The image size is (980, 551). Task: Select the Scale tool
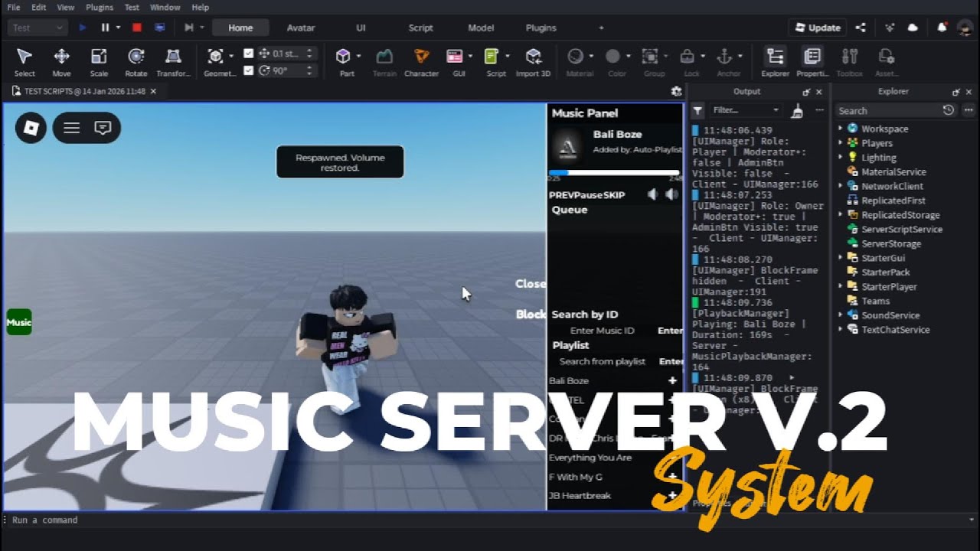(x=99, y=62)
